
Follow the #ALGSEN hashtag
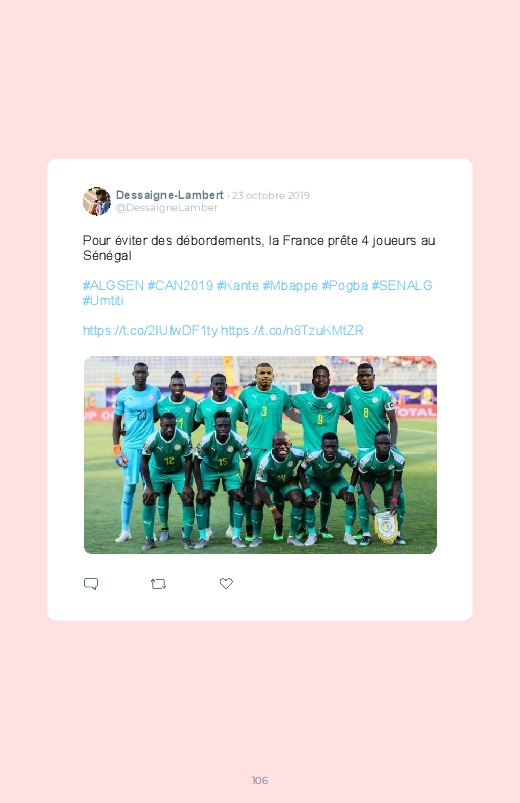113,285
